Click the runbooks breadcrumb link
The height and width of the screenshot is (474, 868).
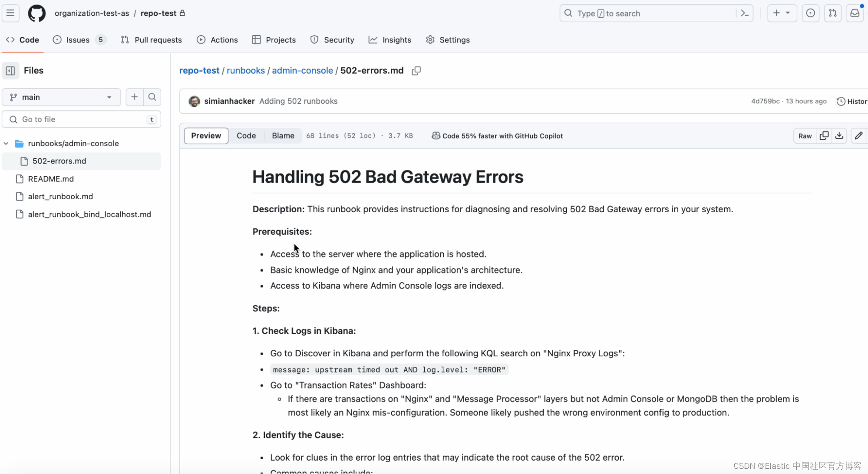click(245, 70)
